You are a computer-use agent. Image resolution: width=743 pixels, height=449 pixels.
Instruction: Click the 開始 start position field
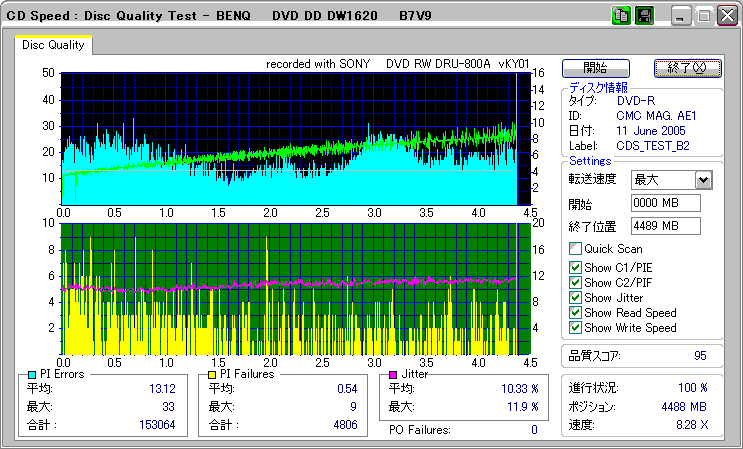[x=665, y=203]
